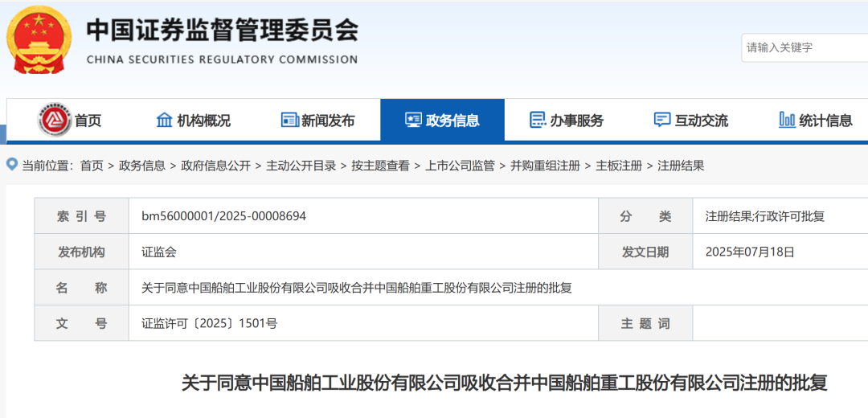Switch to the 统计信息 tab
The width and height of the screenshot is (868, 418).
825,121
